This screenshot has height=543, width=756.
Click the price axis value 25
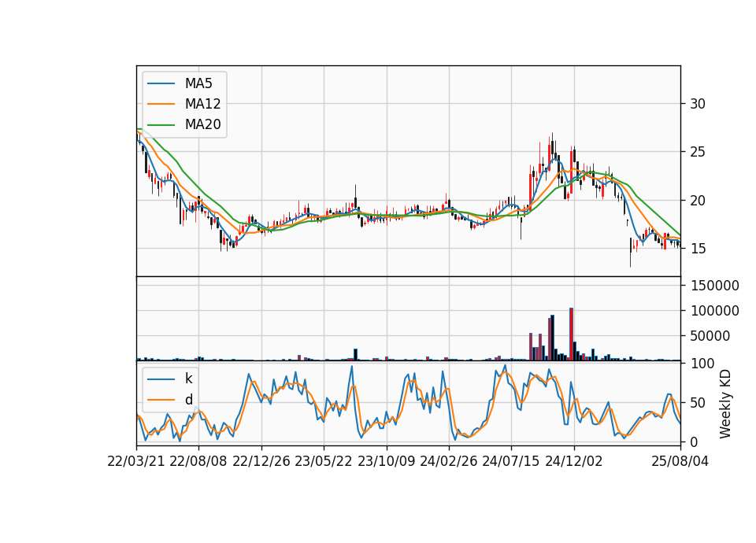pos(697,152)
